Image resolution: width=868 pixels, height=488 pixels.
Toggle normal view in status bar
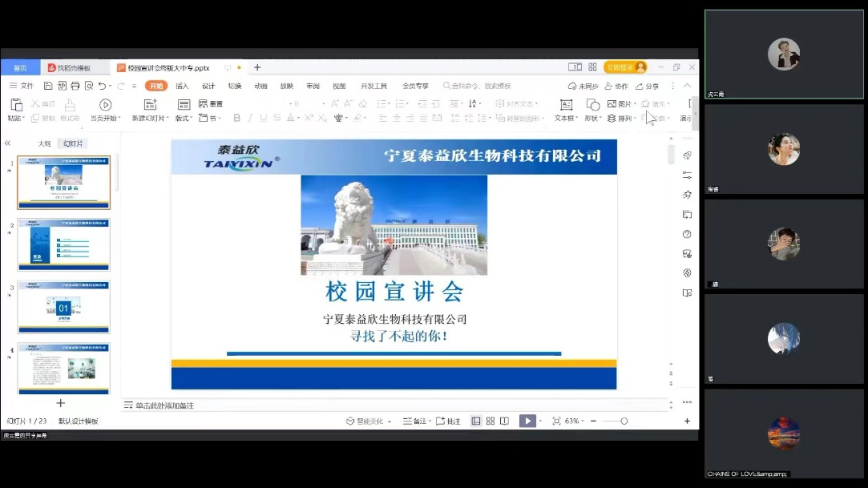[476, 421]
